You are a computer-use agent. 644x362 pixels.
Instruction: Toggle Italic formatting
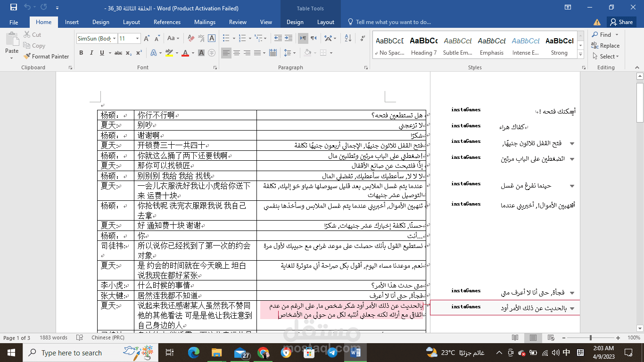click(x=91, y=53)
